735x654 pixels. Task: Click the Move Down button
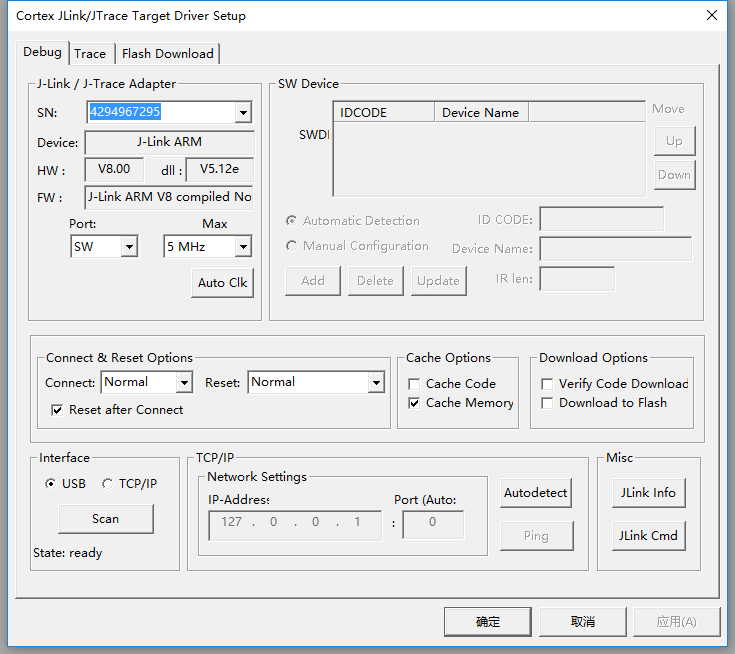pos(675,175)
